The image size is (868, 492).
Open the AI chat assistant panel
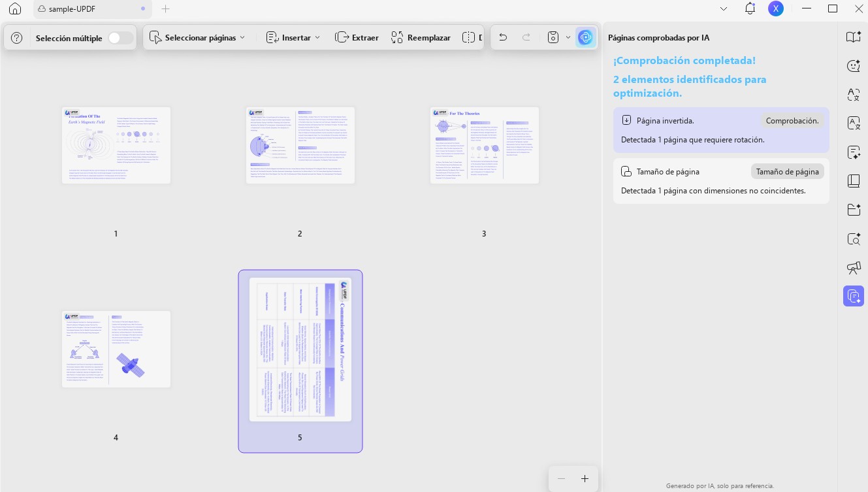point(854,66)
